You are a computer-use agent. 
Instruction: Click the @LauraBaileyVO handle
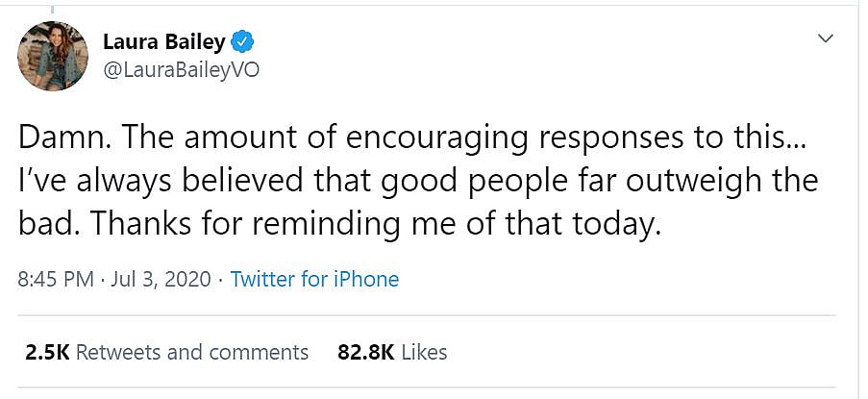pyautogui.click(x=180, y=70)
